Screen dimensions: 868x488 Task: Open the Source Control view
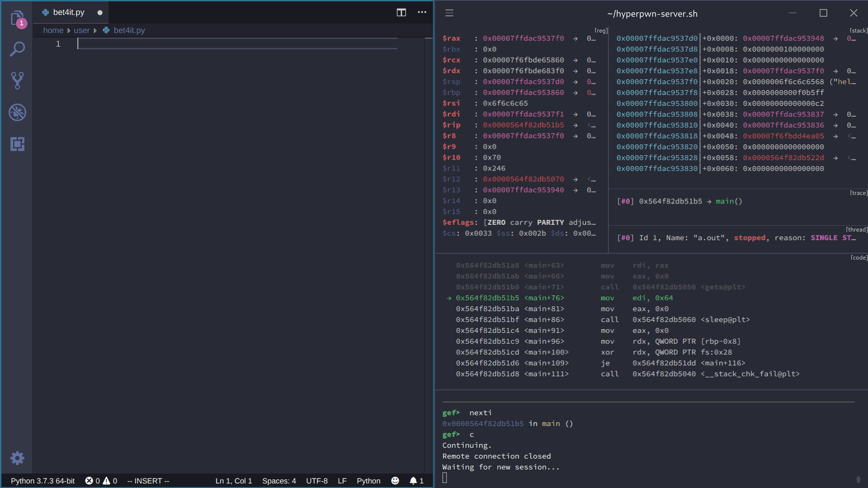point(17,81)
